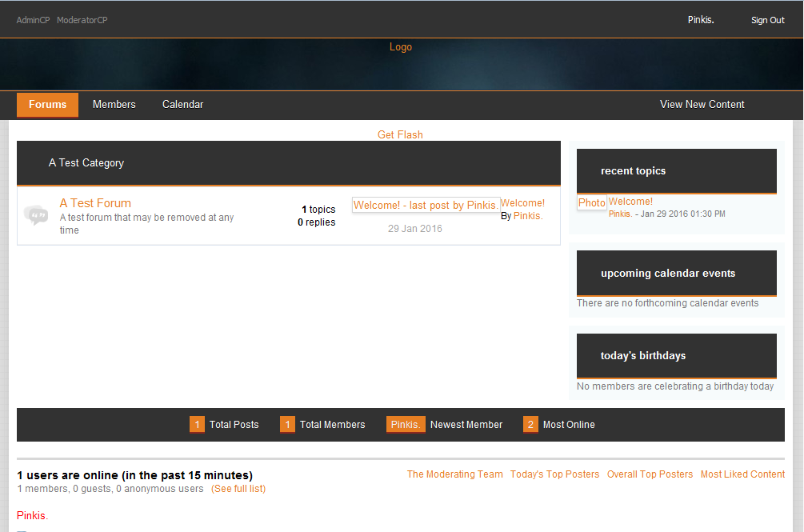The image size is (804, 532).
Task: Click 'Jan 29 2016 01:30 PM' timestamp
Action: pos(683,214)
